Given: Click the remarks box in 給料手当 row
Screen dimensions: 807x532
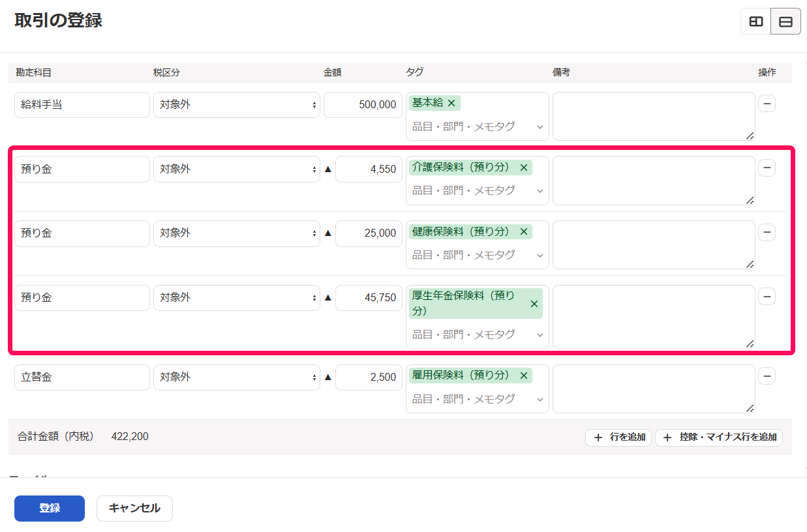Looking at the screenshot, I should (x=654, y=116).
